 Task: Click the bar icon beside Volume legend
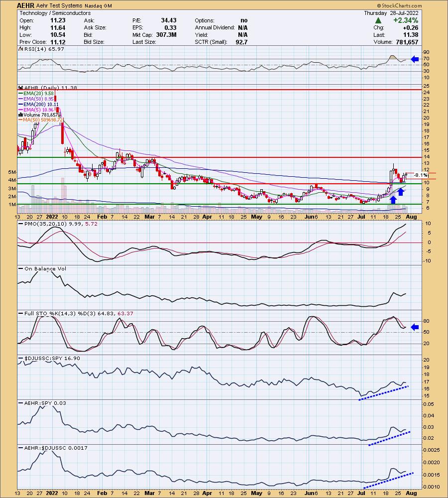pyautogui.click(x=20, y=115)
